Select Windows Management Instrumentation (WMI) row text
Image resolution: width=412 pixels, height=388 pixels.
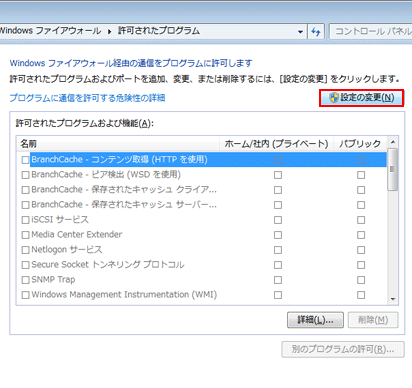pyautogui.click(x=124, y=295)
